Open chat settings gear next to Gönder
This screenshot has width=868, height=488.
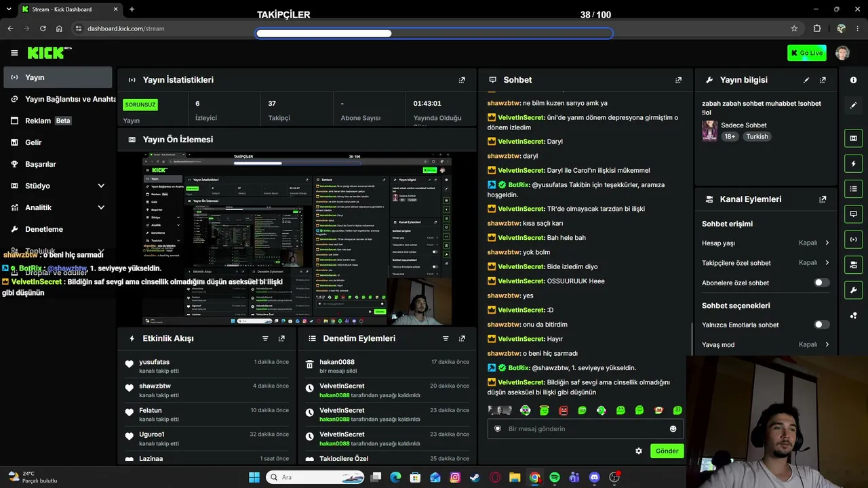(639, 451)
